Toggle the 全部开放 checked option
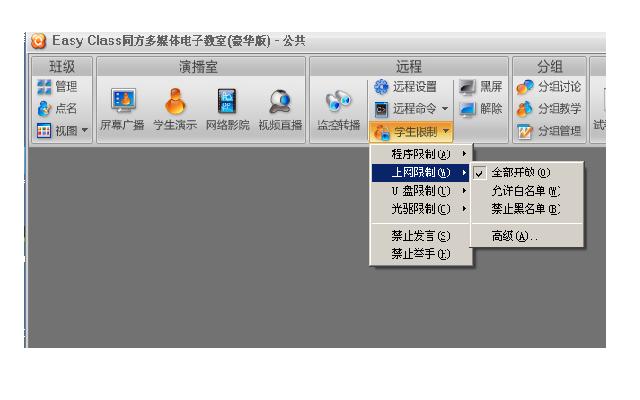Image resolution: width=640 pixels, height=400 pixels. [x=518, y=172]
